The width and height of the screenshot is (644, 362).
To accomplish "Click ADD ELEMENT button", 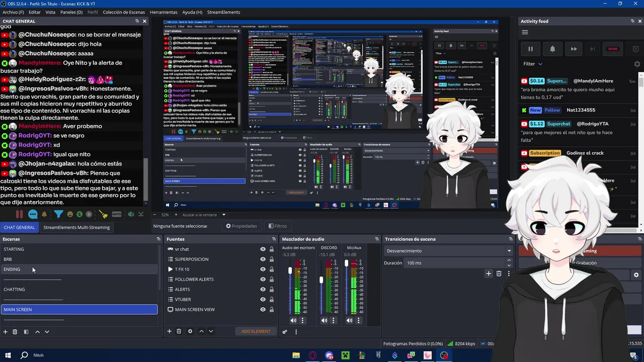I will point(256,331).
